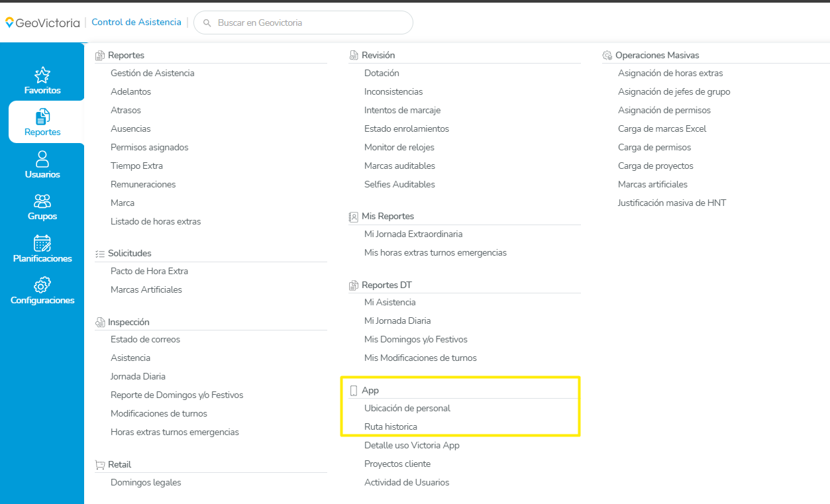The height and width of the screenshot is (504, 830).
Task: Open Ubicación de personal
Action: point(407,409)
